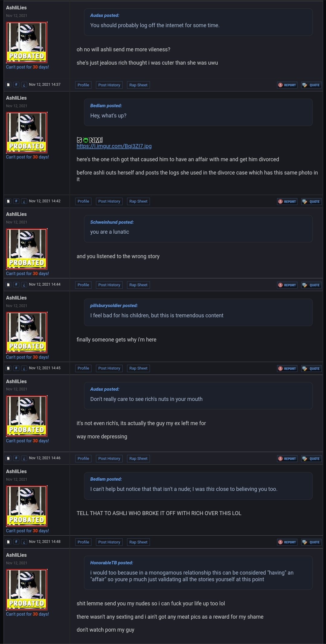Image resolution: width=326 pixels, height=644 pixels.
Task: Click the page icon beside the 14:44 timestamp
Action: pyautogui.click(x=8, y=284)
